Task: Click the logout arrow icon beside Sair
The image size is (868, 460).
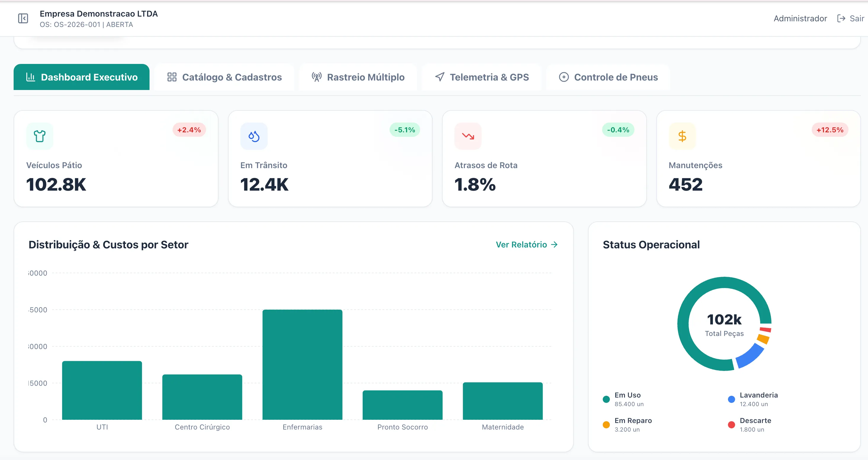Action: pyautogui.click(x=841, y=18)
